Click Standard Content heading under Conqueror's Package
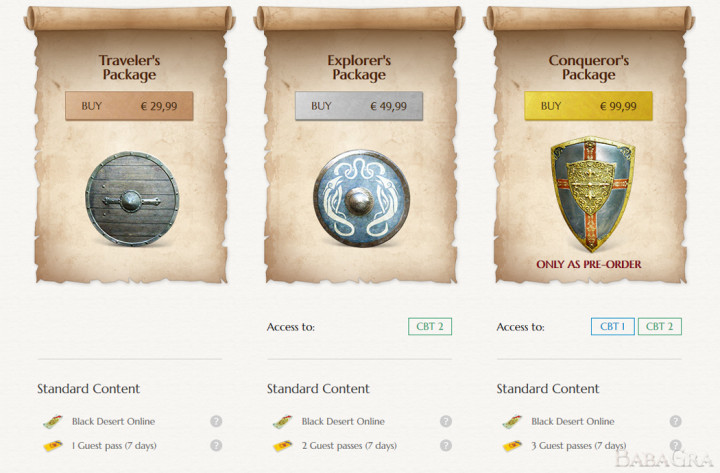720x473 pixels. click(x=548, y=389)
